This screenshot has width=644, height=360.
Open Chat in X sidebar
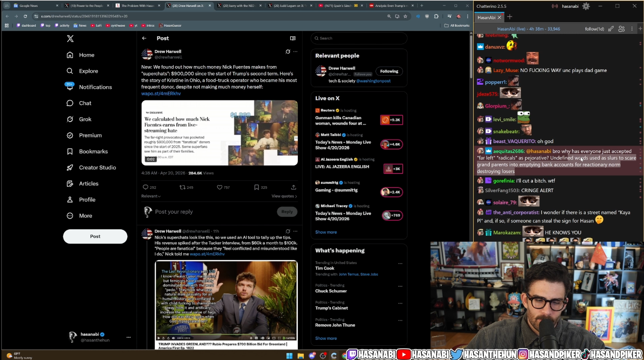pyautogui.click(x=79, y=103)
